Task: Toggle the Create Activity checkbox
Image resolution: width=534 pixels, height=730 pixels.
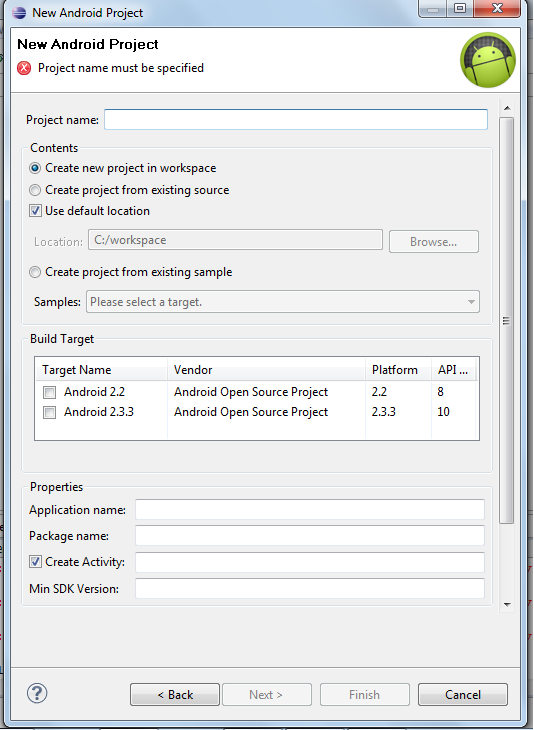Action: pyautogui.click(x=35, y=562)
